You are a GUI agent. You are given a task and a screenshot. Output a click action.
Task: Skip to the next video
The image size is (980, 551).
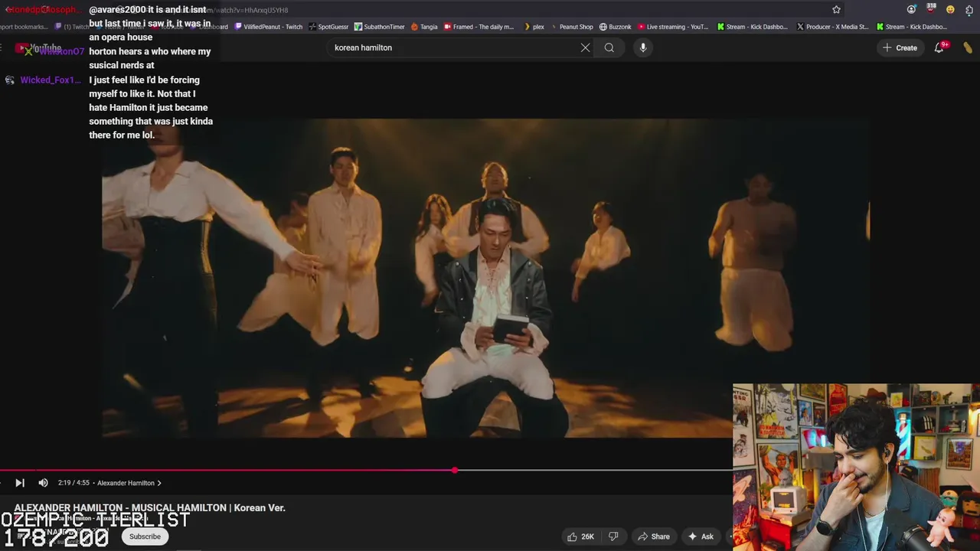tap(20, 483)
